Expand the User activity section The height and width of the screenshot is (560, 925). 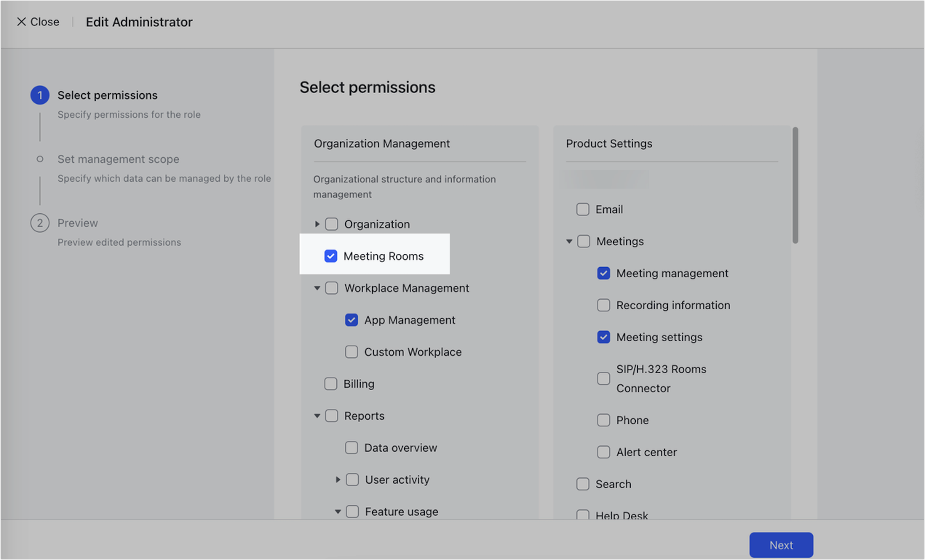(x=338, y=479)
